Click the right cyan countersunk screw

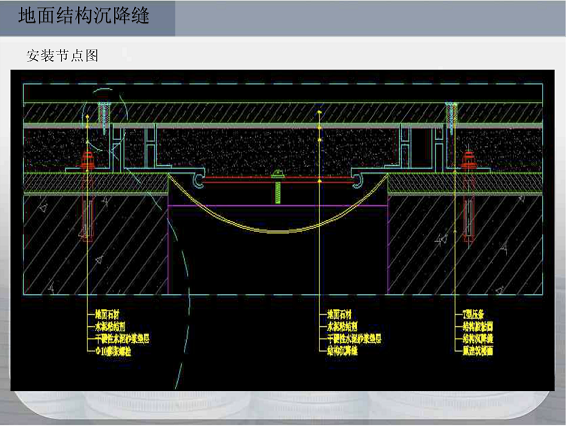451,116
